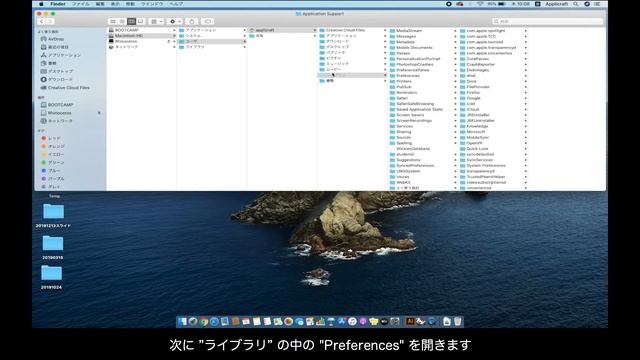
Task: Expand arrow next to Google folder
Action: (x=526, y=98)
